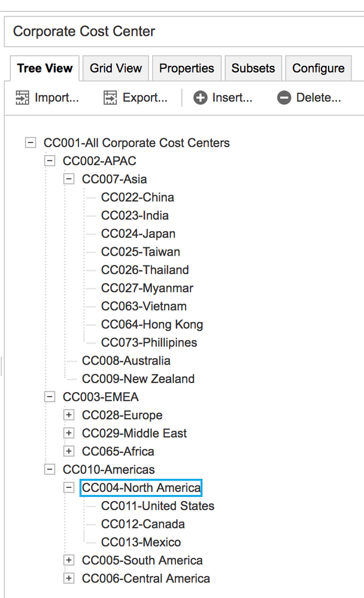Select the CC011-United States item
This screenshot has height=598, width=364.
click(157, 506)
